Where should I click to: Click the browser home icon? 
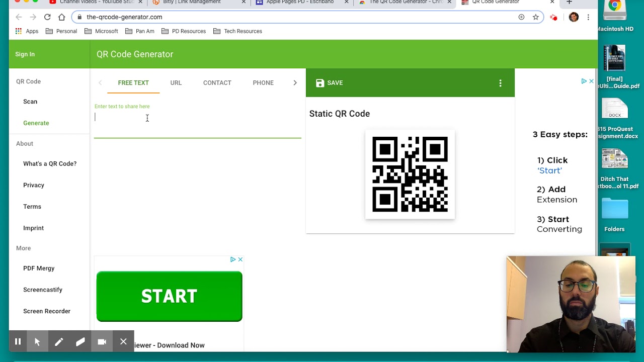click(x=61, y=17)
